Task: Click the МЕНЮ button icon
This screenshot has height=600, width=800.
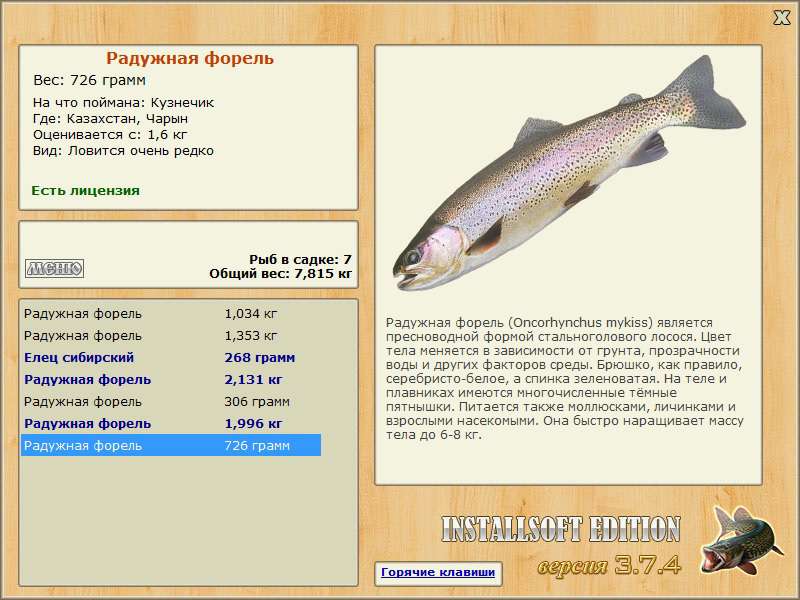Action: 54,268
